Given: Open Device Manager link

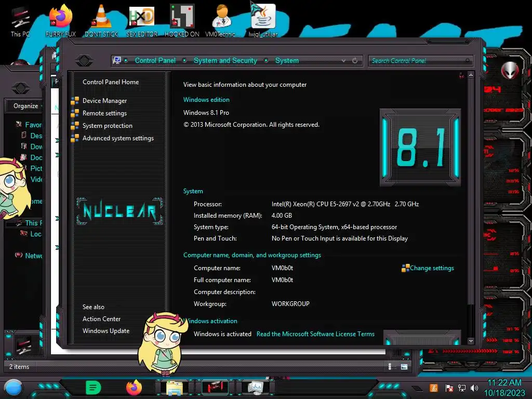Looking at the screenshot, I should pyautogui.click(x=104, y=101).
